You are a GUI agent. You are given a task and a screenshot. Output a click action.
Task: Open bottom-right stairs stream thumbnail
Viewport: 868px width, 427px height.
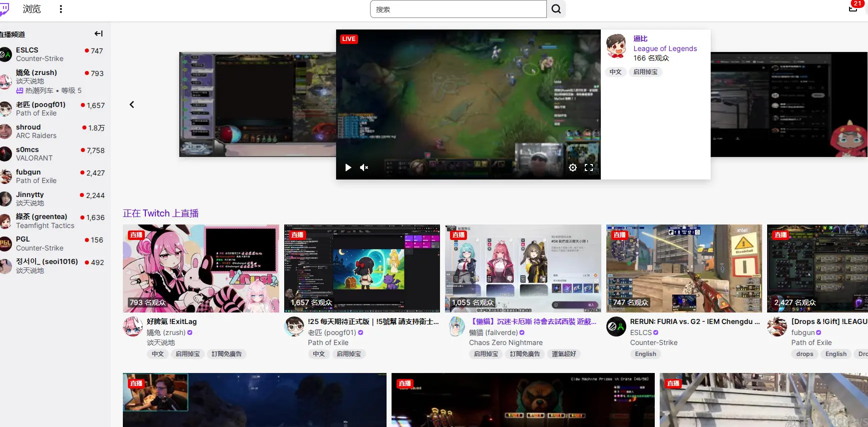pos(764,400)
